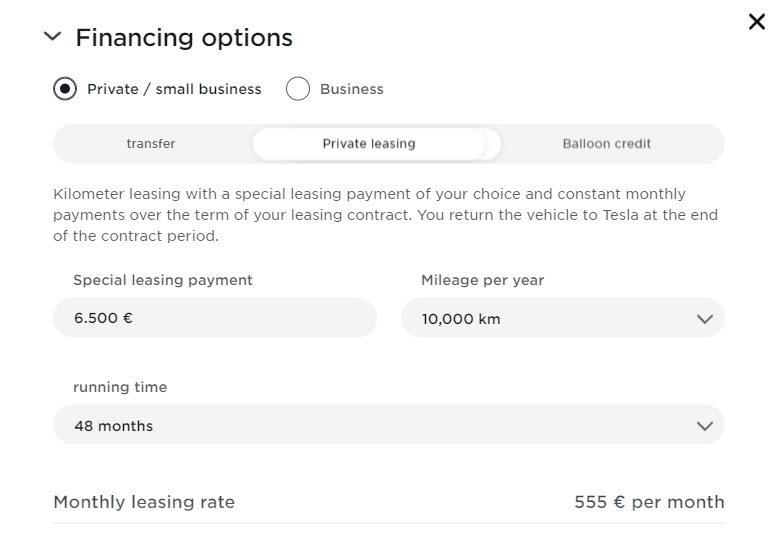781x534 pixels.
Task: Click the Special leasing payment label
Action: click(x=163, y=280)
